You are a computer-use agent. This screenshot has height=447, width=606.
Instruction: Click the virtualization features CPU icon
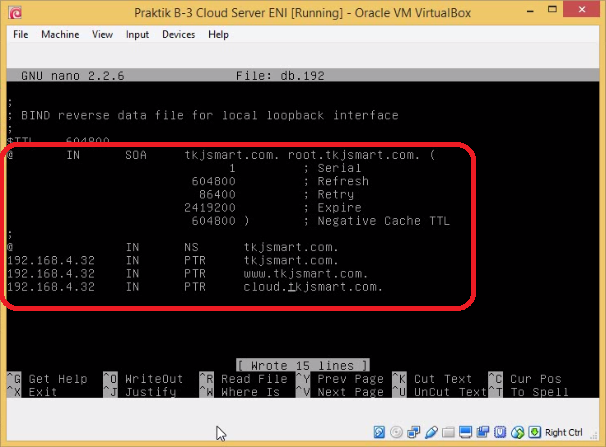tap(500, 432)
